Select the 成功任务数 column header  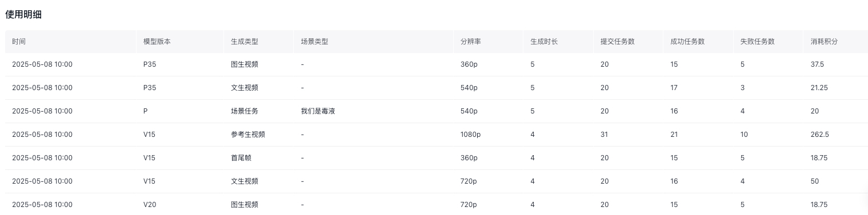coord(687,42)
